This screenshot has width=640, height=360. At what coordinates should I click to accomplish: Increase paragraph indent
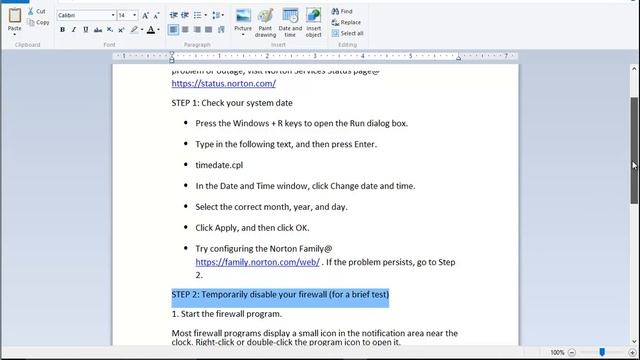tap(185, 16)
